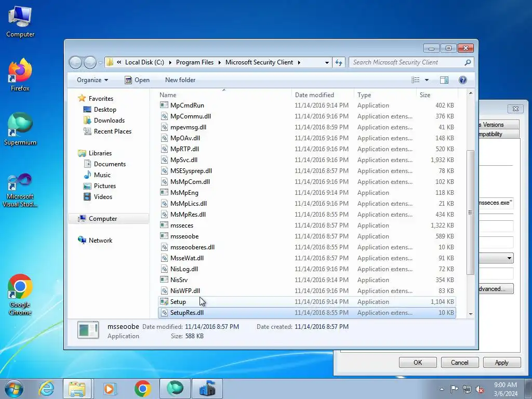Click the Advanced button in Properties dialog

(x=496, y=289)
